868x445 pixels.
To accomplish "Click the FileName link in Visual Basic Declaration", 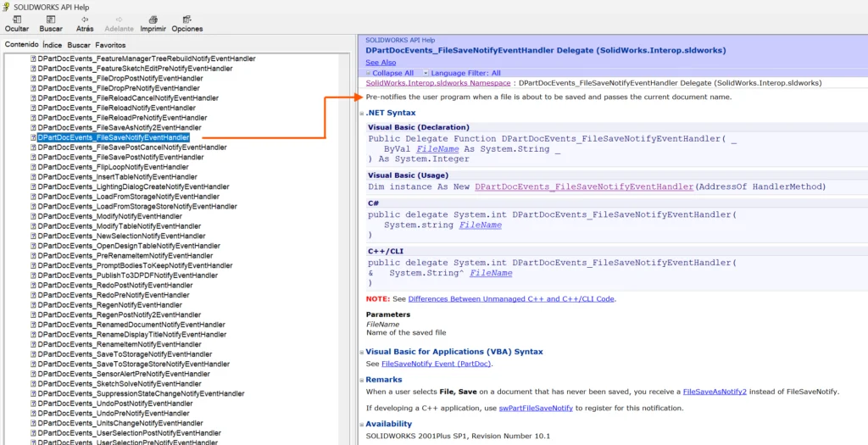I will pos(437,149).
